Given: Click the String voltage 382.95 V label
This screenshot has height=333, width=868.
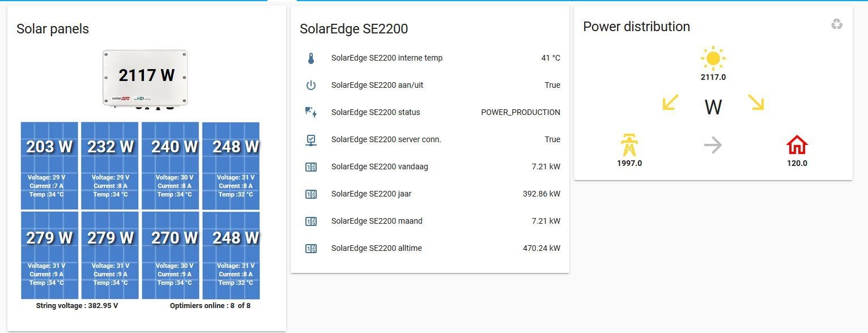Looking at the screenshot, I should (77, 306).
